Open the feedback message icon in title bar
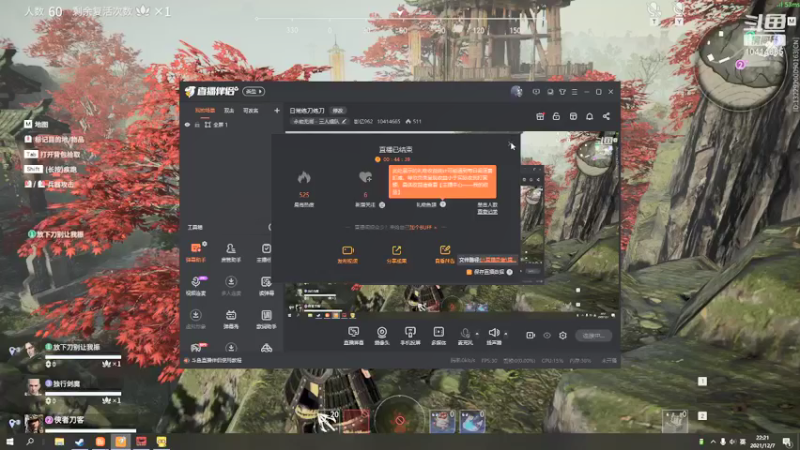Viewport: 800px width, 450px height. (536, 92)
